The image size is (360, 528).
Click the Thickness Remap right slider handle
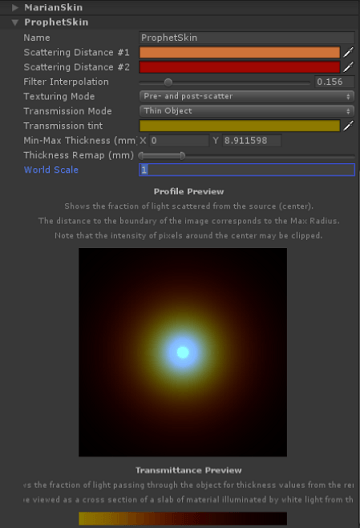point(182,156)
